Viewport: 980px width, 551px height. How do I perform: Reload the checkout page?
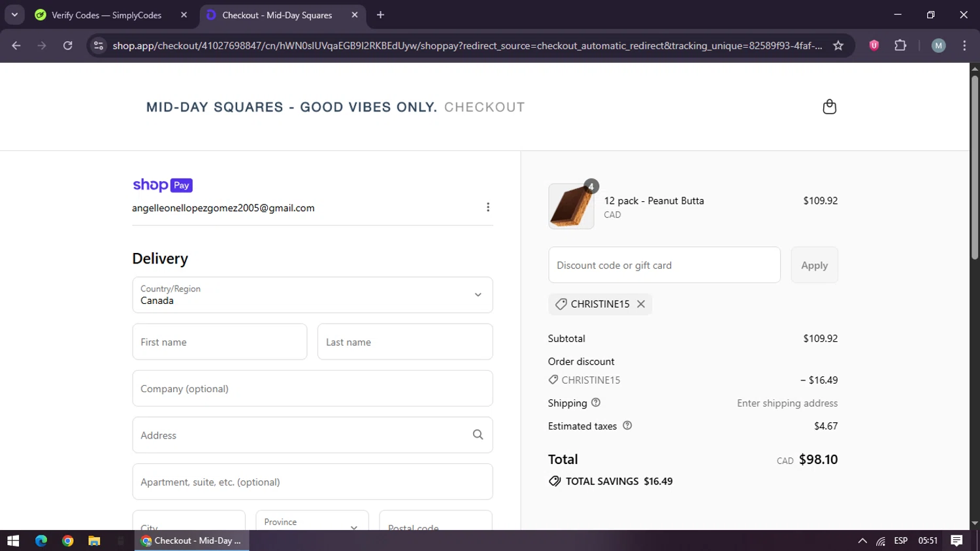pyautogui.click(x=67, y=45)
